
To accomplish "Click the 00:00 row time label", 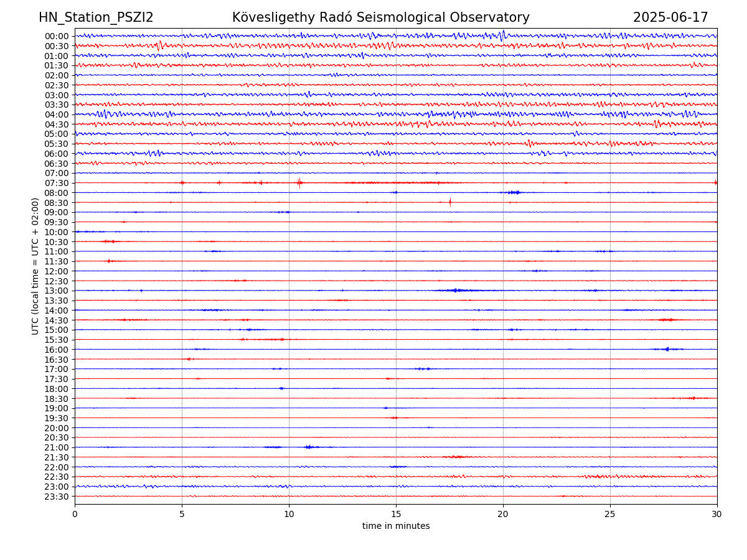I will [x=57, y=36].
